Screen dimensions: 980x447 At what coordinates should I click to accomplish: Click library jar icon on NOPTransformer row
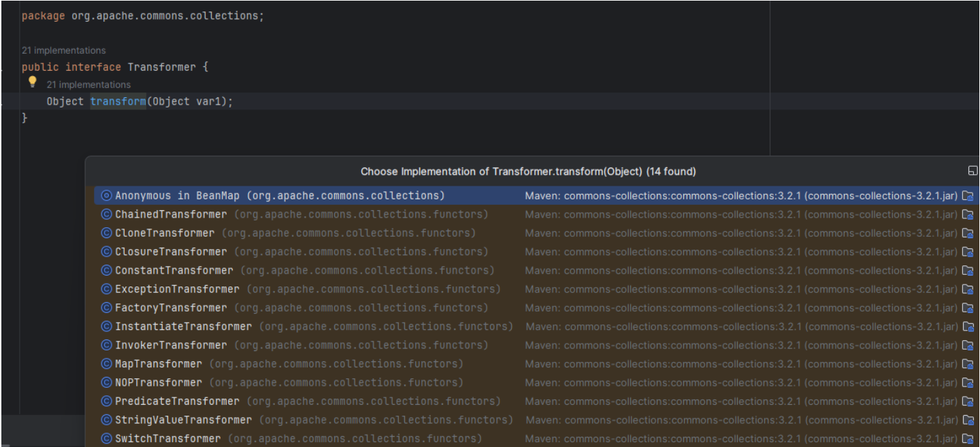point(968,382)
